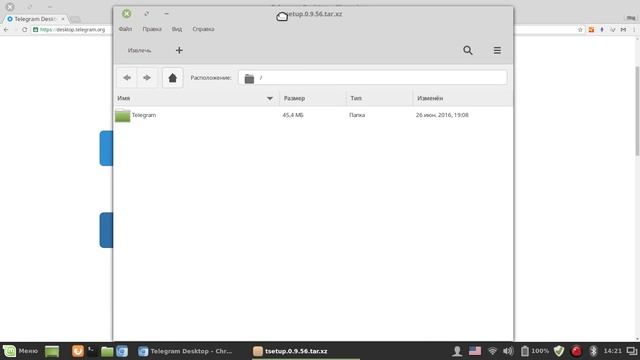Viewport: 640px width, 360px height.
Task: Open the file manager panel launcher
Action: pos(107,351)
